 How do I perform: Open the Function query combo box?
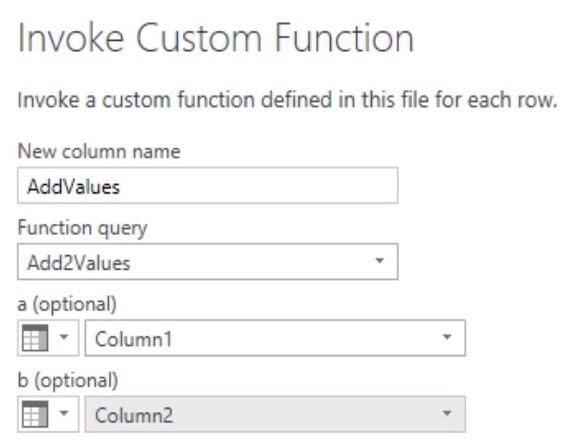coord(208,262)
